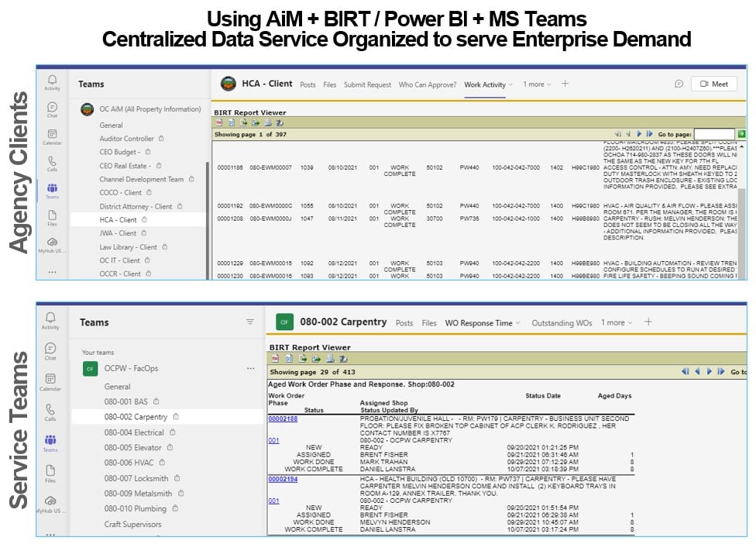Select the Craft Supervisors channel
Screen dimensions: 756x544
point(167,524)
